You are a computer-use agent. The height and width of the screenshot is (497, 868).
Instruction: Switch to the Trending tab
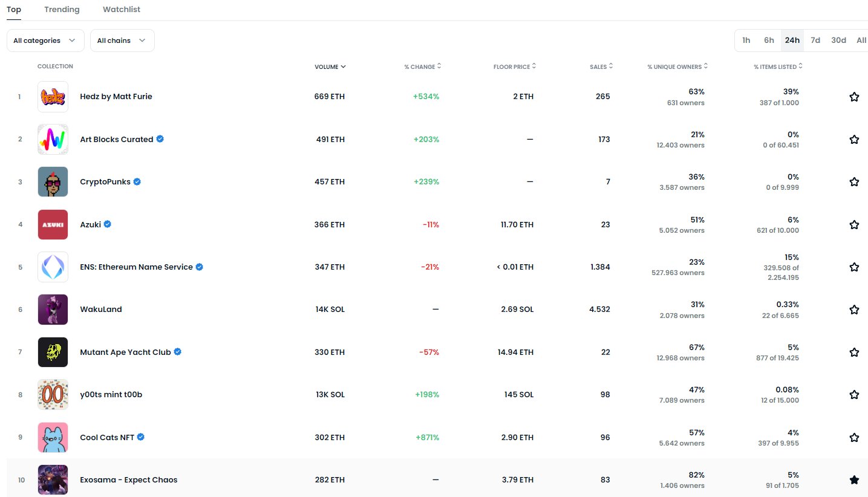(x=62, y=10)
